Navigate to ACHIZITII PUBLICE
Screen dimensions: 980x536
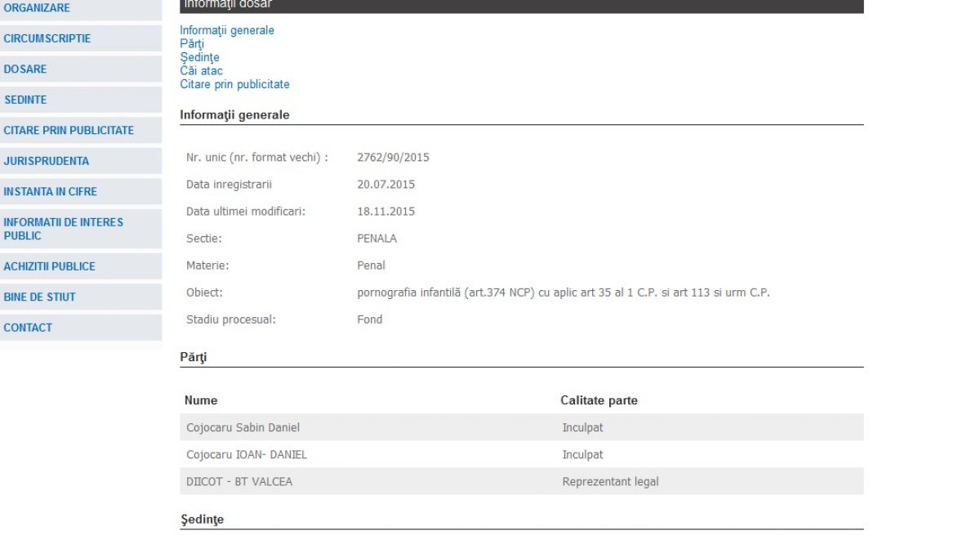pyautogui.click(x=50, y=266)
